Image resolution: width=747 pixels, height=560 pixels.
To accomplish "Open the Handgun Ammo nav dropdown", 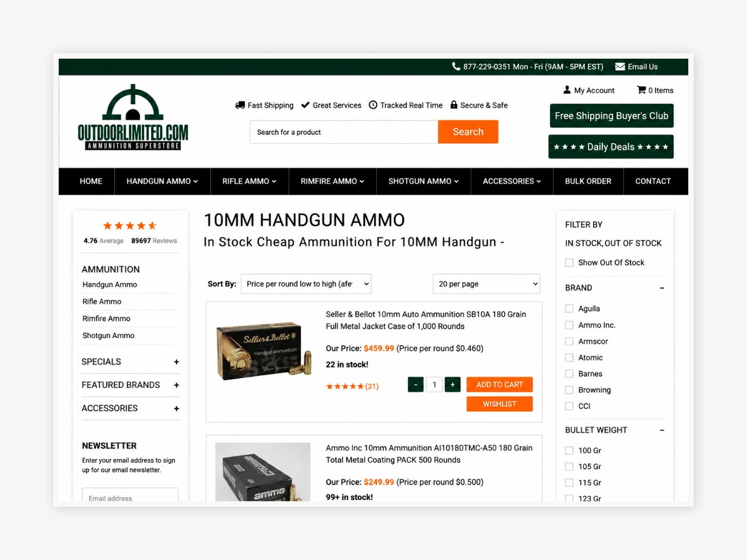I will (x=162, y=181).
